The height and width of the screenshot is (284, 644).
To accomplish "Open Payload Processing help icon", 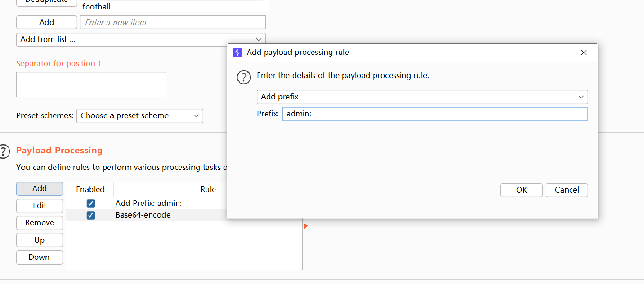I will click(4, 151).
